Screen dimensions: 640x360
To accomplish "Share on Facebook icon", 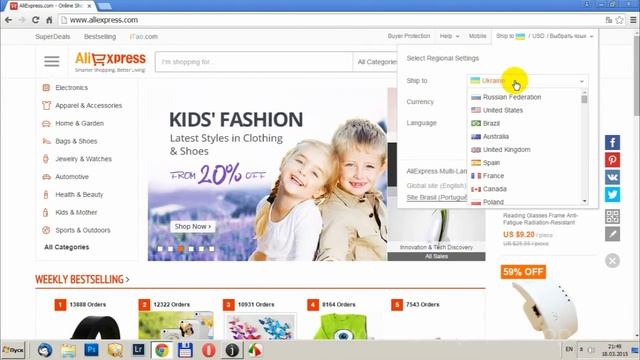I will coord(612,142).
